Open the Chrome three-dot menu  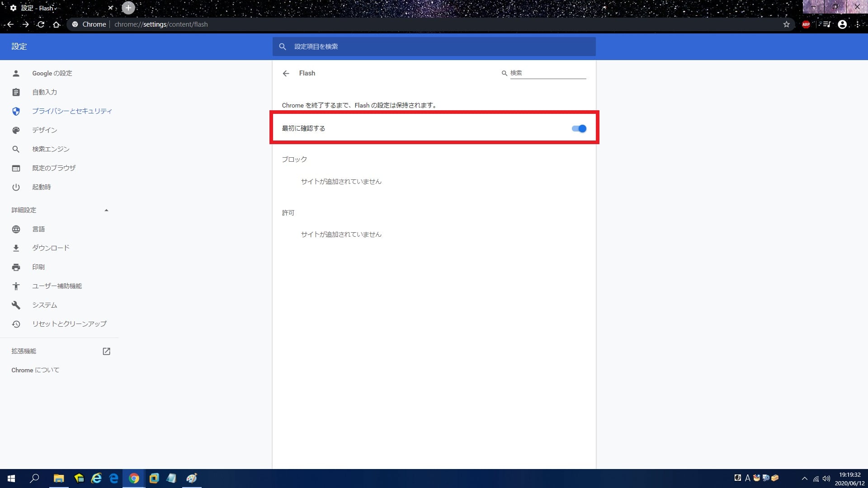coord(858,24)
